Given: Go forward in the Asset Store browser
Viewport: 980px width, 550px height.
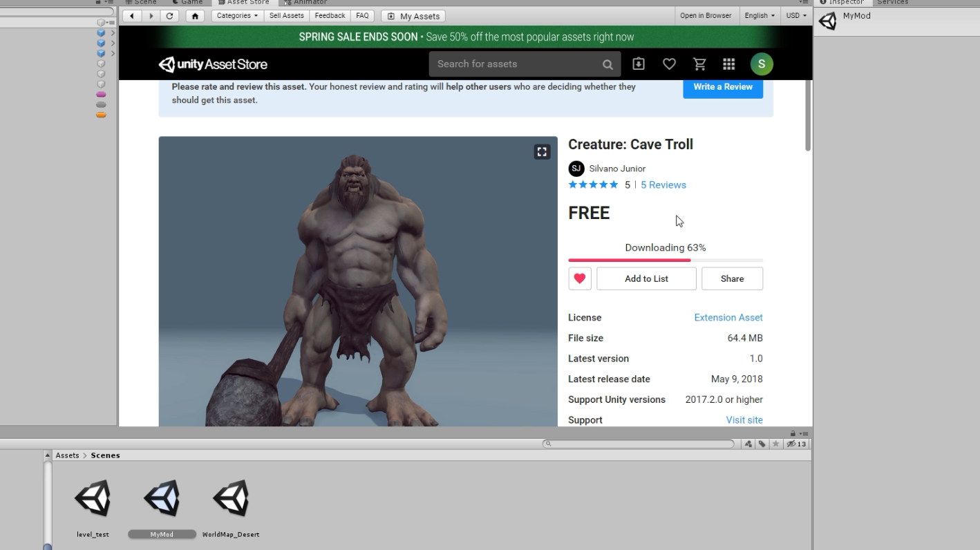Looking at the screenshot, I should click(151, 16).
